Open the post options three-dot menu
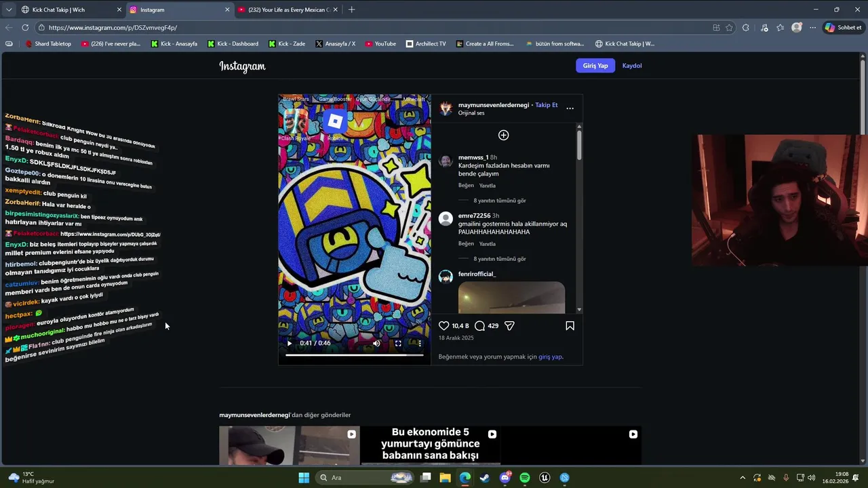868x488 pixels. (570, 108)
